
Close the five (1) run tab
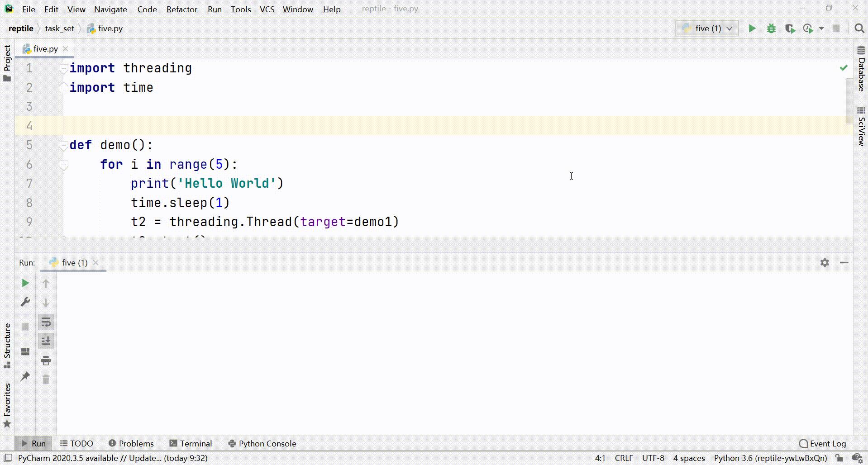coord(95,262)
